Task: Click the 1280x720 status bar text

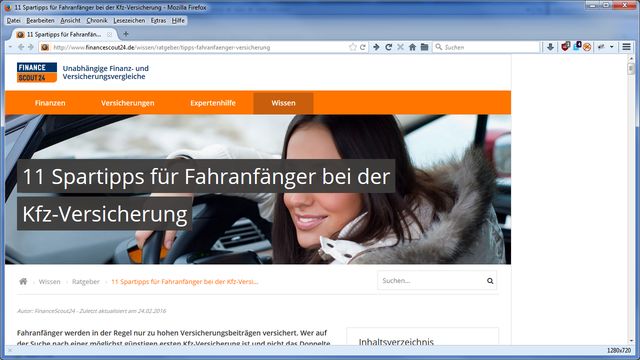Action: coord(619,350)
